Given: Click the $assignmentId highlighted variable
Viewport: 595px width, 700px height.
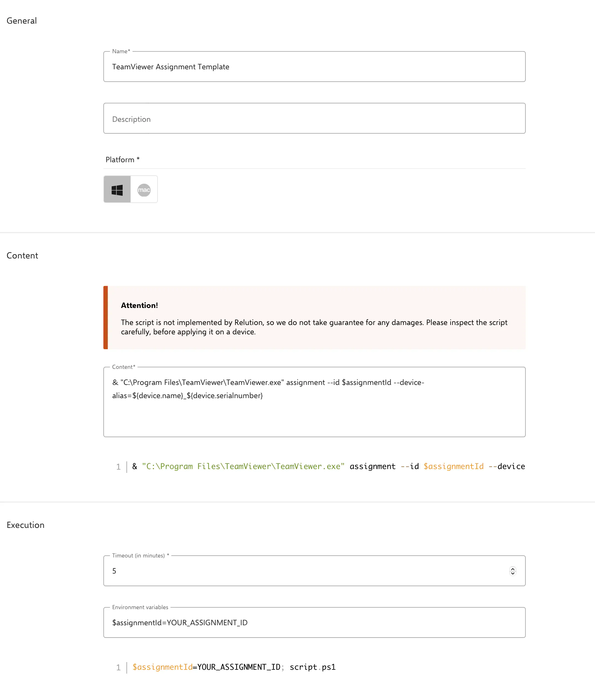Looking at the screenshot, I should click(454, 466).
